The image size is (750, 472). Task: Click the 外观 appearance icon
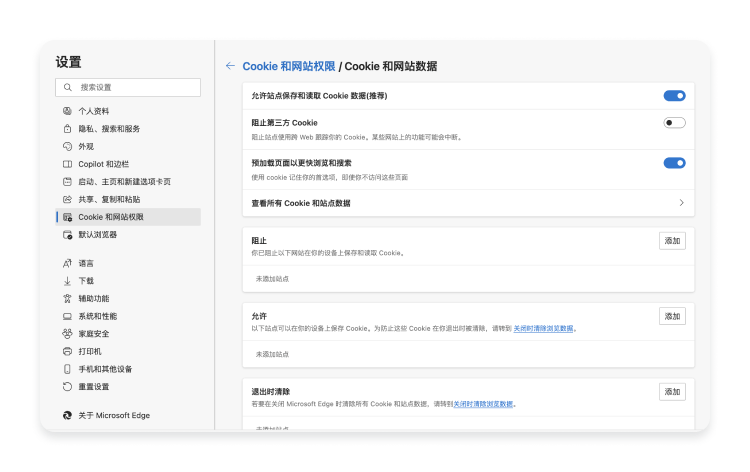pyautogui.click(x=67, y=146)
